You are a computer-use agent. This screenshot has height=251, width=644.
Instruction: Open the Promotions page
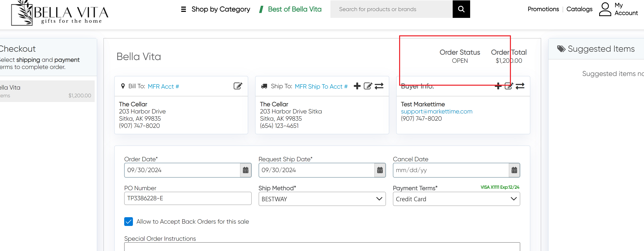[x=543, y=9]
